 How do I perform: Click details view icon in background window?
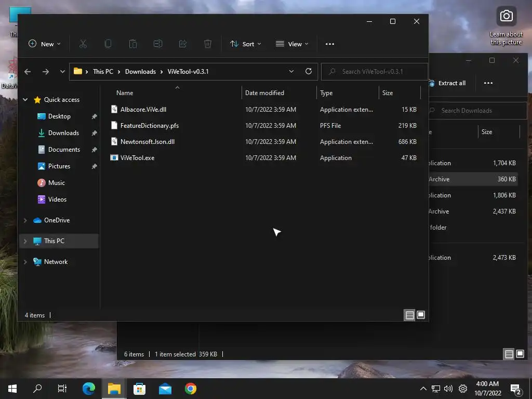[509, 354]
